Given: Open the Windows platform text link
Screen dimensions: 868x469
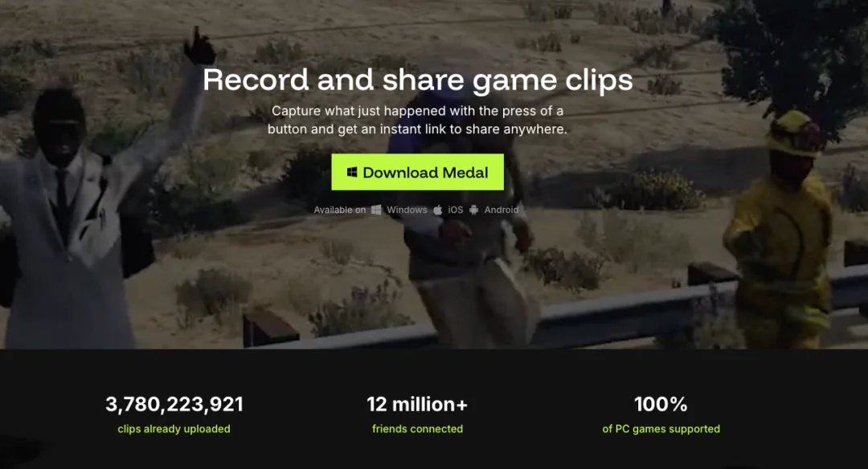Looking at the screenshot, I should pyautogui.click(x=407, y=210).
